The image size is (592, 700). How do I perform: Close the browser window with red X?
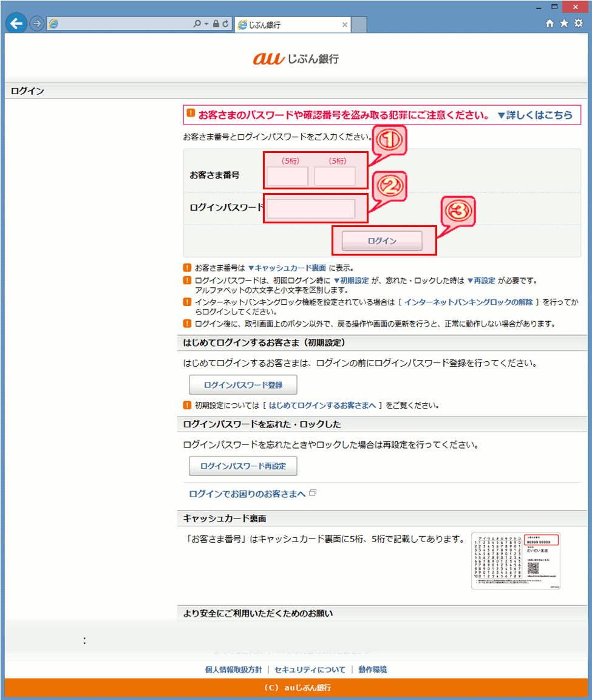tap(576, 7)
